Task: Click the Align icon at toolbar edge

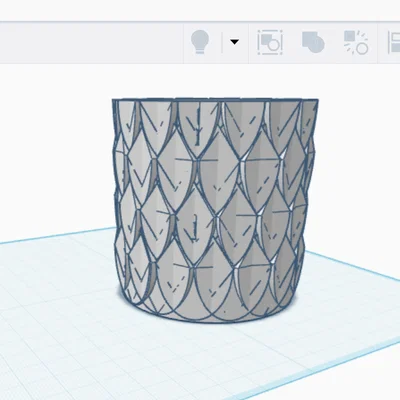Action: pos(394,42)
